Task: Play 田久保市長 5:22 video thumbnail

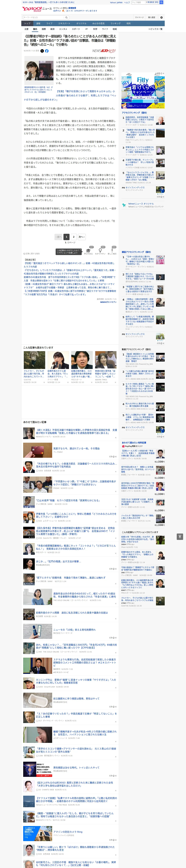Action: (29, 533)
